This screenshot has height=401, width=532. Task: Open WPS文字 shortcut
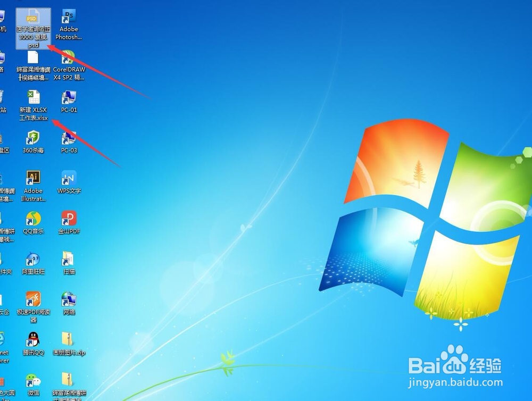click(69, 182)
